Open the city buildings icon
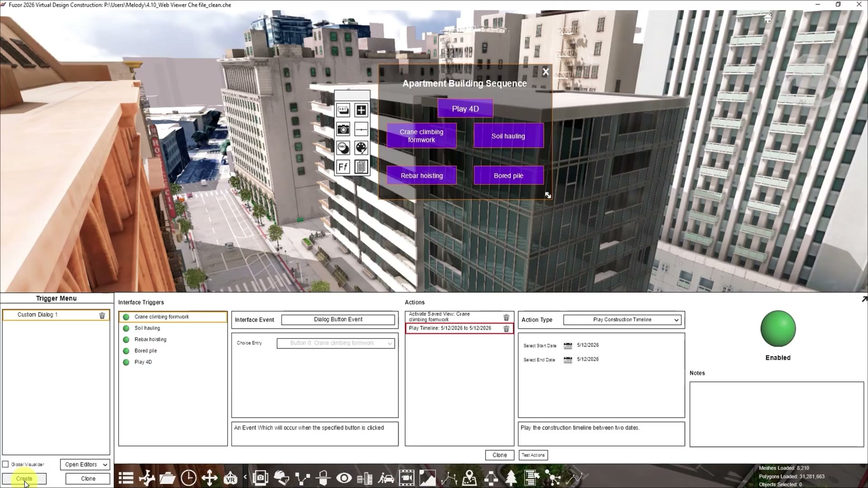 pos(365,478)
